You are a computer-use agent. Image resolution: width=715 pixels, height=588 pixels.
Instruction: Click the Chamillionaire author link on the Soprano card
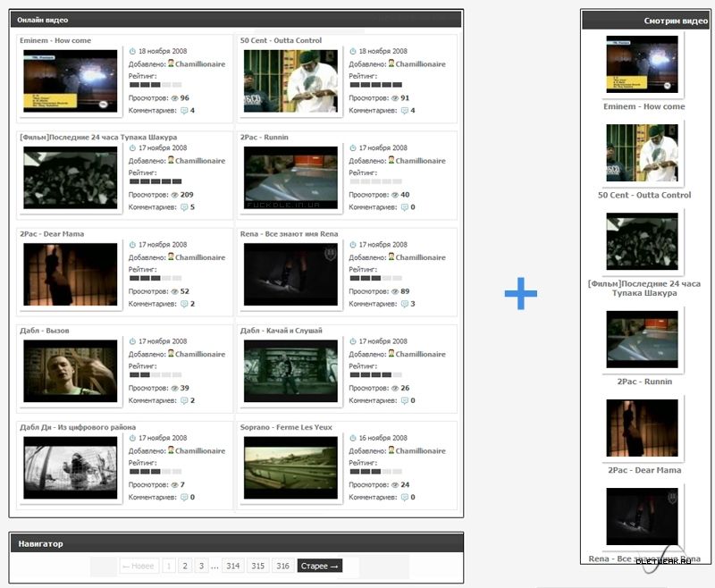coord(420,450)
